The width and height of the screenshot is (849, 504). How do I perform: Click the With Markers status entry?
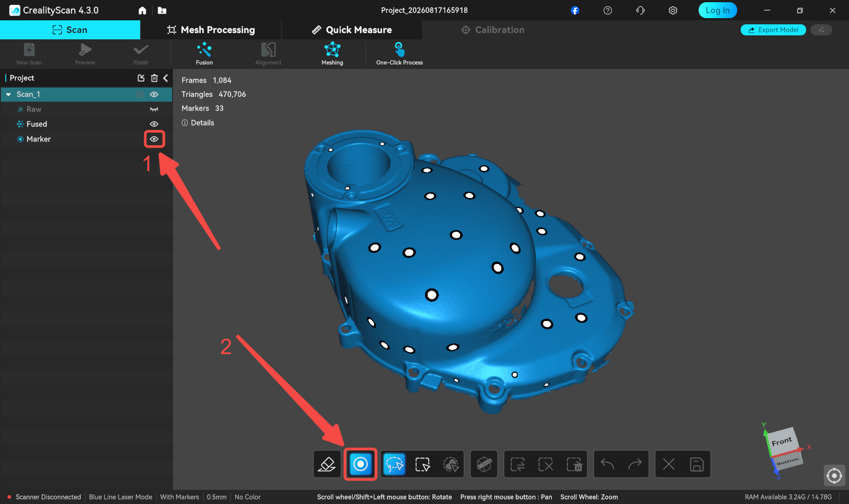tap(180, 497)
